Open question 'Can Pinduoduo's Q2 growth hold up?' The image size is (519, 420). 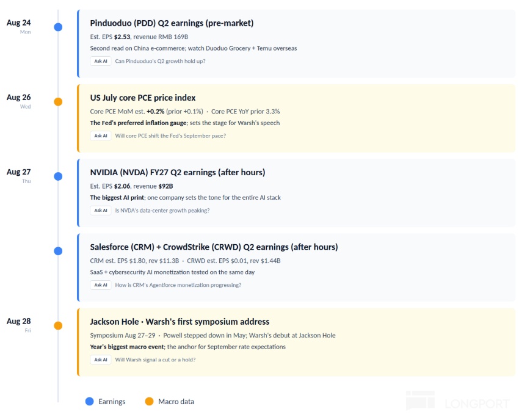(160, 61)
